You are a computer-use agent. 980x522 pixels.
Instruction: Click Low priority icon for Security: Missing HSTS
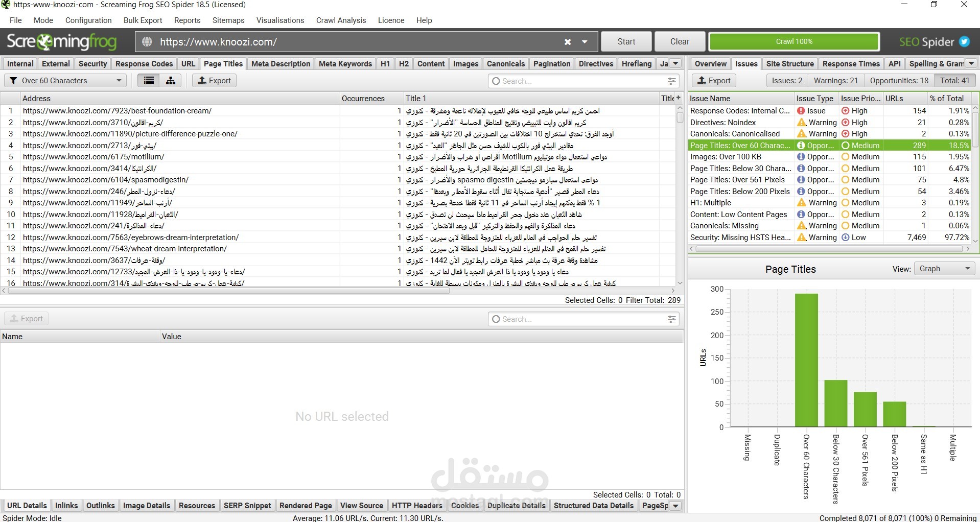(846, 238)
